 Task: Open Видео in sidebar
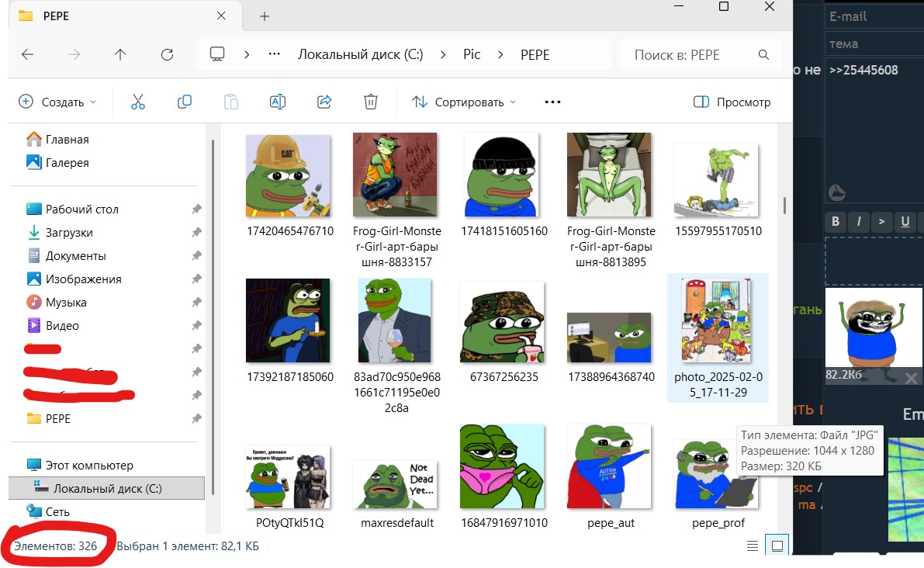point(62,325)
